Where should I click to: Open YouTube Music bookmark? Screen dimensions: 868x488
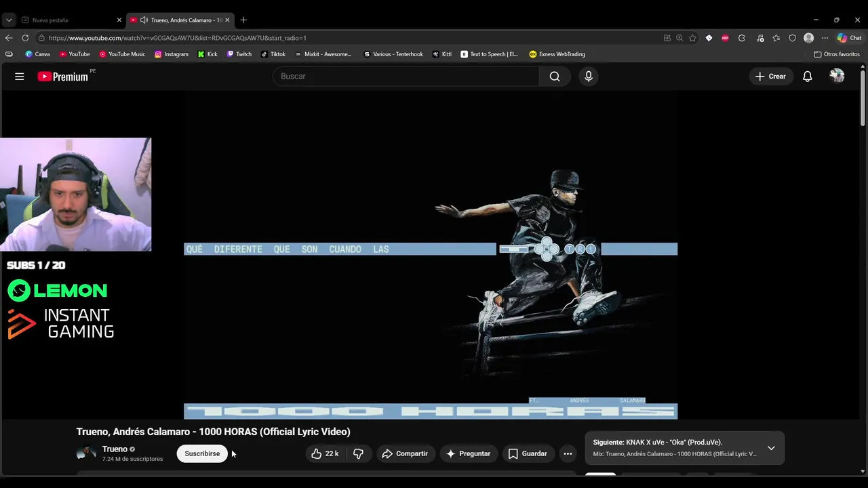pos(122,54)
